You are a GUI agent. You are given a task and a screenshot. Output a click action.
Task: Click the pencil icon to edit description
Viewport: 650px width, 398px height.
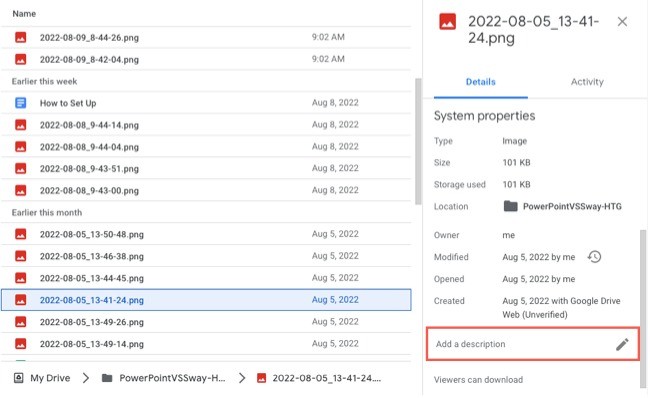(x=622, y=344)
